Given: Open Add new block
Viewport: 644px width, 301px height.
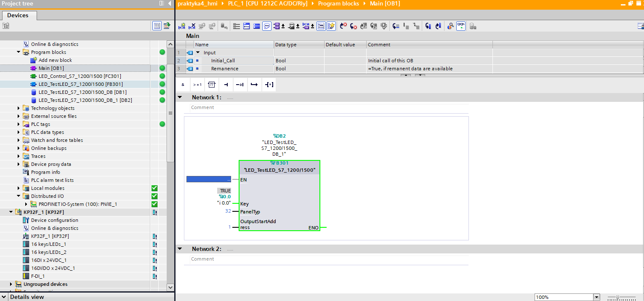Looking at the screenshot, I should click(55, 60).
